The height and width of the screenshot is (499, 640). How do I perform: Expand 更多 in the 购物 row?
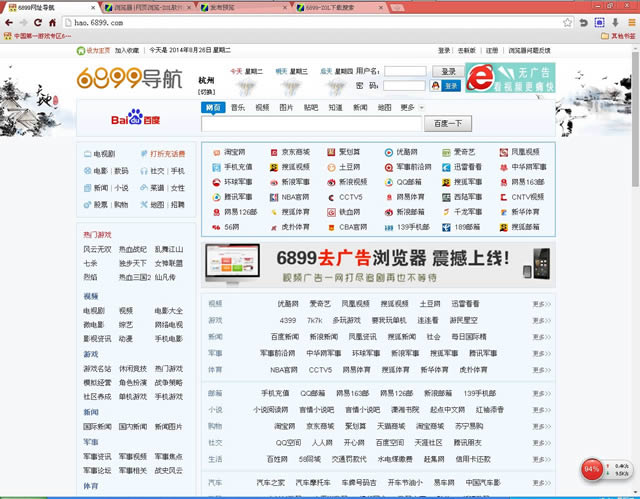coord(542,427)
